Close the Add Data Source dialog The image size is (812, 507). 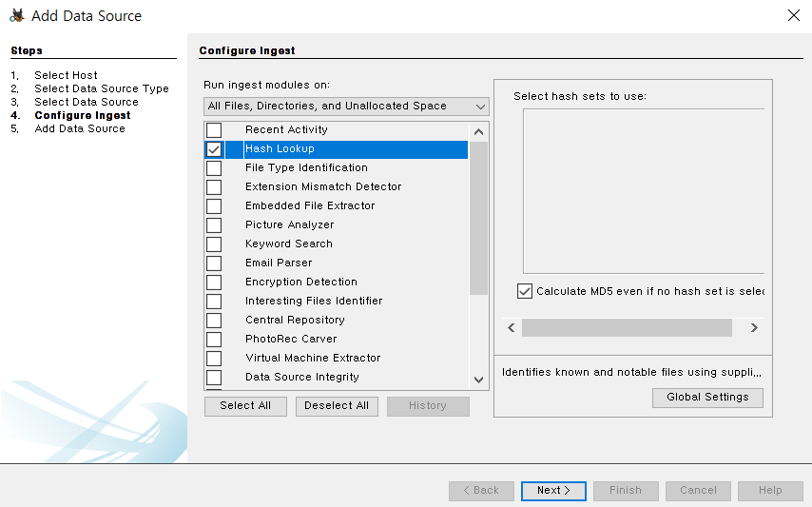793,15
